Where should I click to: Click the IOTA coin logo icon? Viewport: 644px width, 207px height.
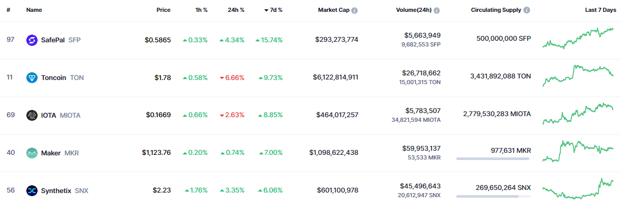(32, 115)
